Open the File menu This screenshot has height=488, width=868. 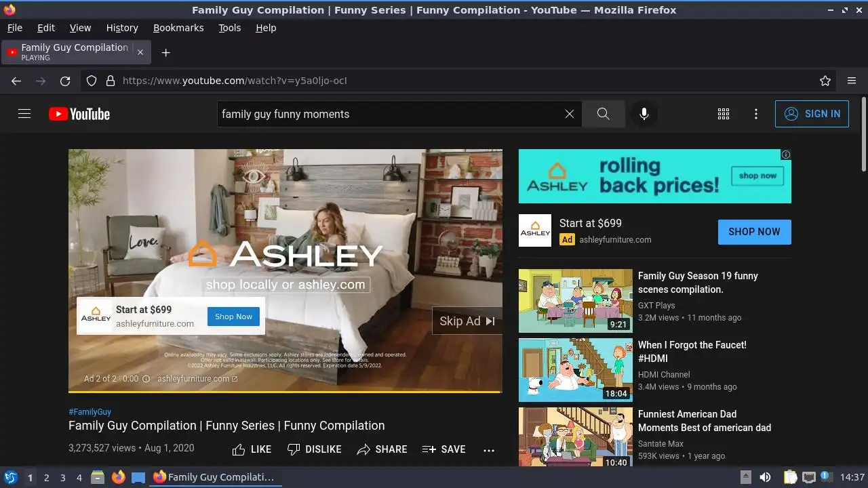point(14,28)
